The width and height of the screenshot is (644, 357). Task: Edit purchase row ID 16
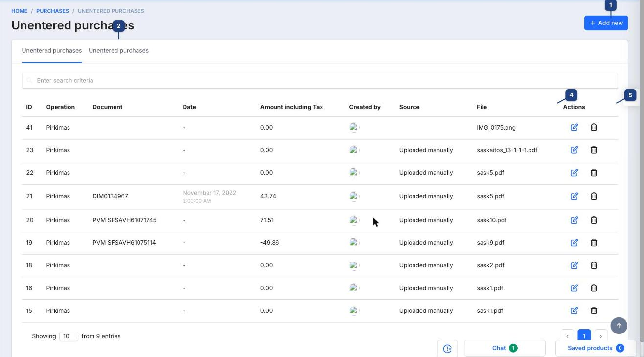(x=575, y=288)
